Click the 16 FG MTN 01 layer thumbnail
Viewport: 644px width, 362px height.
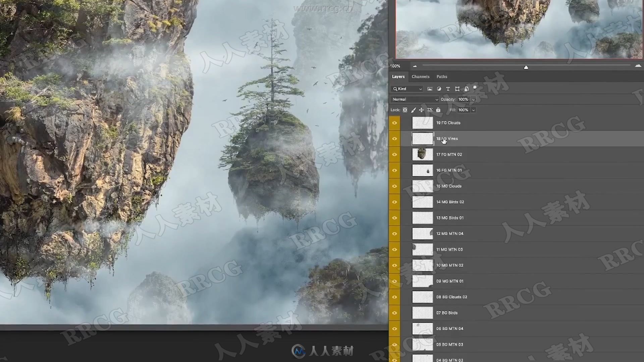pos(422,170)
